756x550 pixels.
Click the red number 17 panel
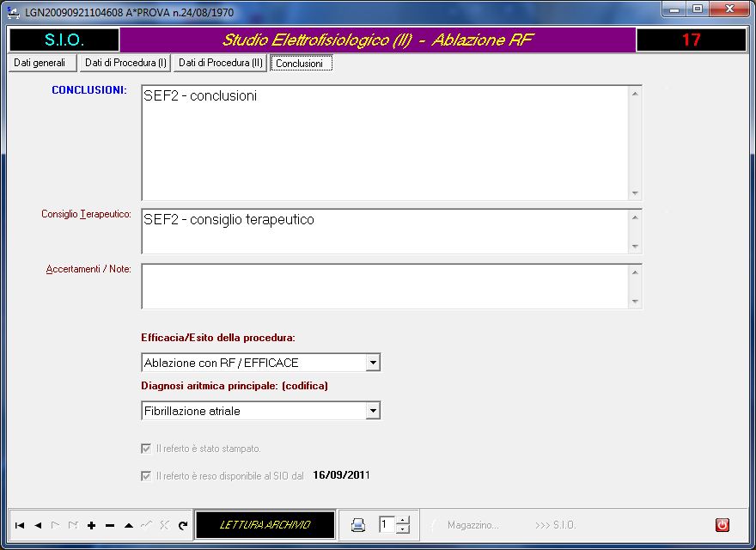(691, 40)
